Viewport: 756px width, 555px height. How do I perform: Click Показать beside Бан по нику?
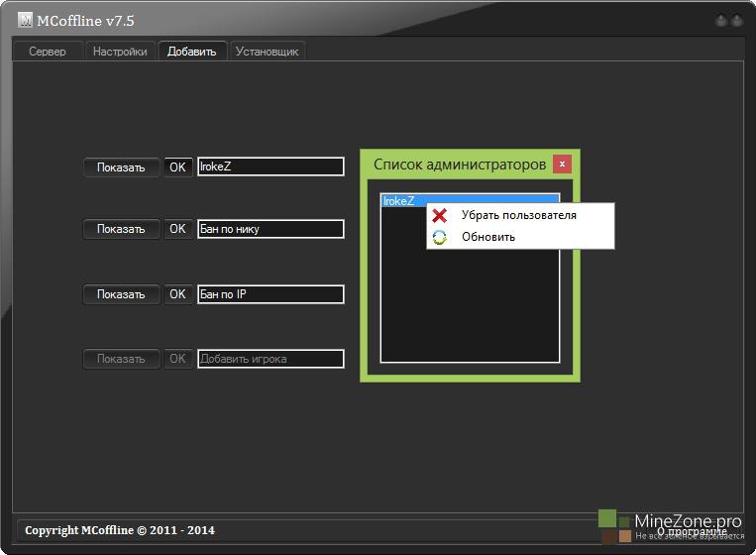click(121, 229)
